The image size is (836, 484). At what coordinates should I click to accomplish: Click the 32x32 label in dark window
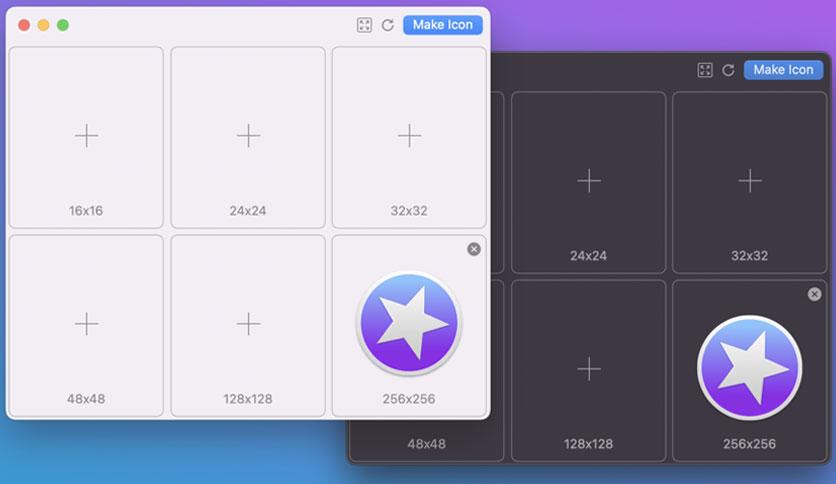tap(750, 255)
